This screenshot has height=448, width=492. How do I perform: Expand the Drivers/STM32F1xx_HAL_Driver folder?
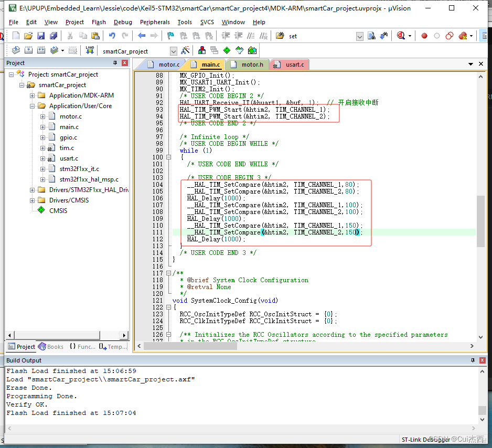click(33, 190)
